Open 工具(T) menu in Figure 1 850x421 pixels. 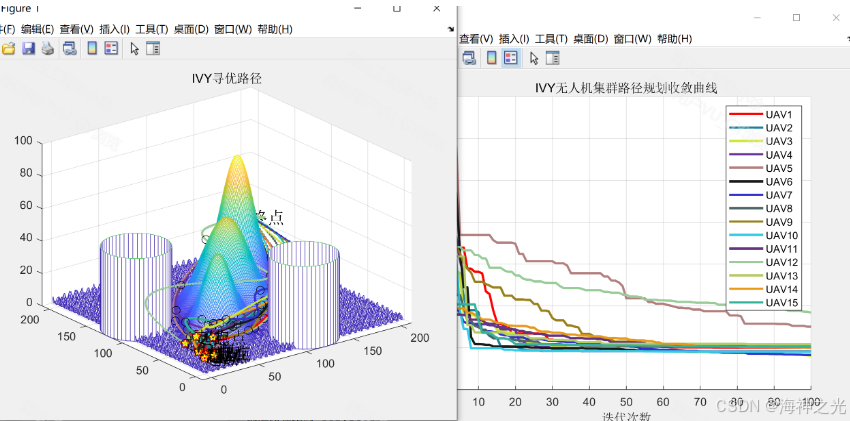[152, 29]
